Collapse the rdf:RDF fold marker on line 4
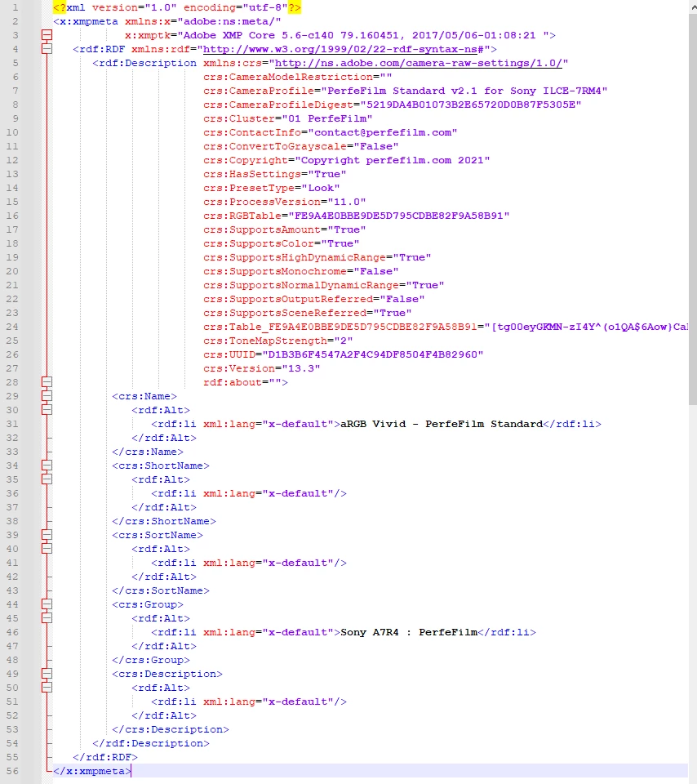Image resolution: width=697 pixels, height=784 pixels. click(x=47, y=49)
